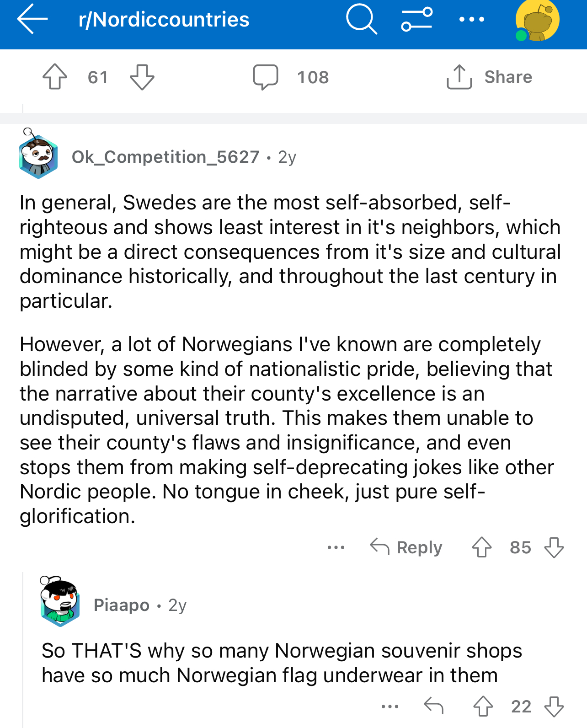Open Ok_Competition_5627's user profile
Viewport: 587px width, 728px height.
pos(165,157)
